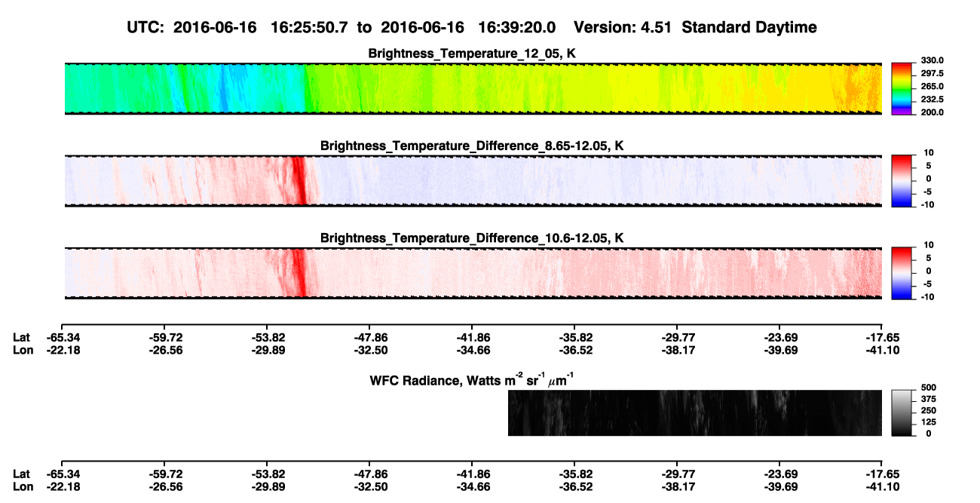
Task: Click the 500 label on WFC colorbar
Action: pos(928,387)
